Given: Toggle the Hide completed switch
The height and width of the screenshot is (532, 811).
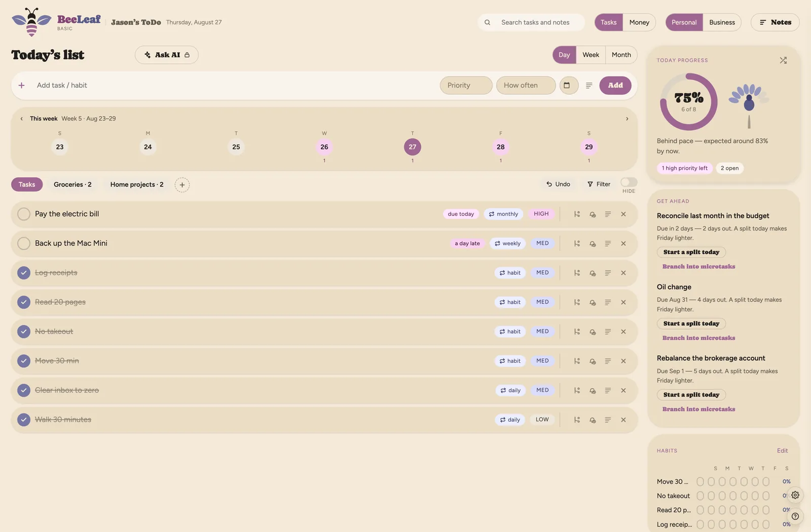Looking at the screenshot, I should pyautogui.click(x=629, y=182).
